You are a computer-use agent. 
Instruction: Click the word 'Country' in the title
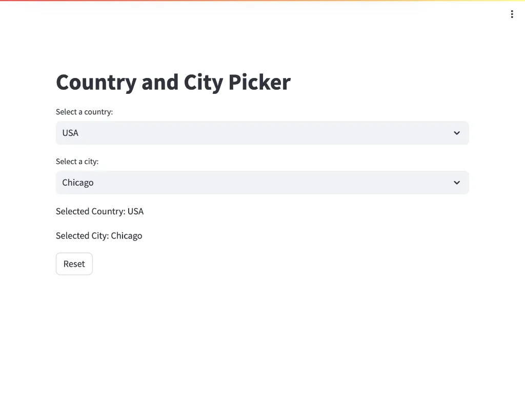96,83
